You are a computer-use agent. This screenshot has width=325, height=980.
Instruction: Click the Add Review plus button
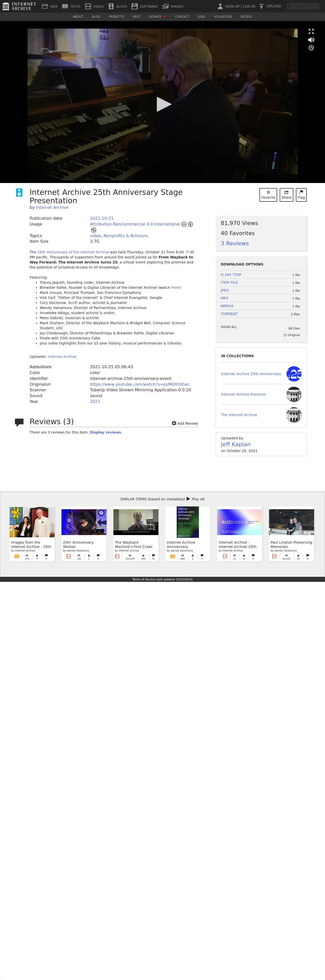pos(185,423)
